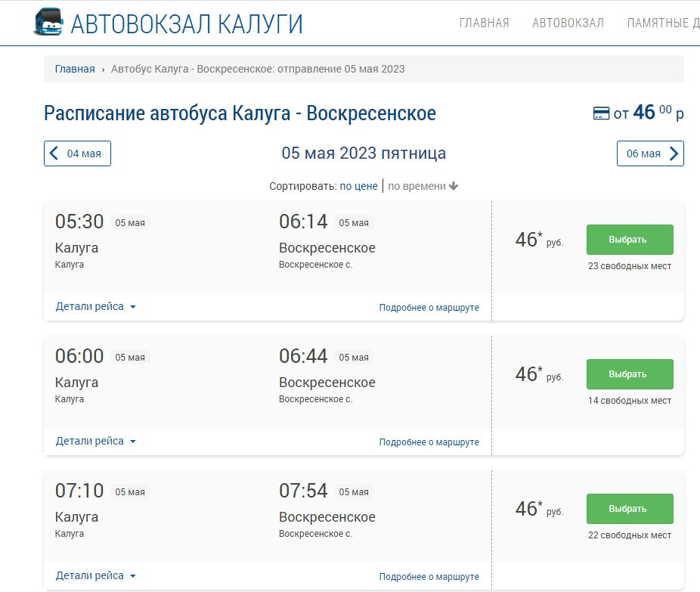Click the right chevron for 06 мая

pos(674,153)
